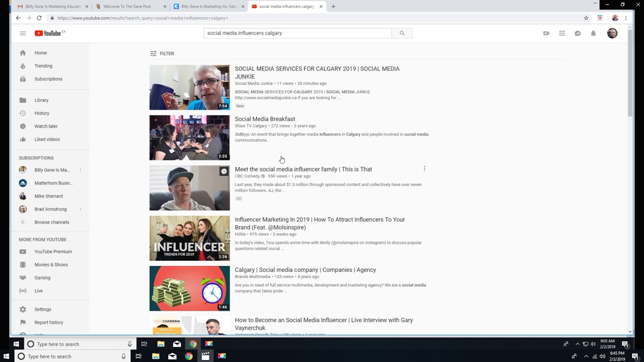The height and width of the screenshot is (362, 644).
Task: Switch to the Welcome To The Gene Pool tab
Action: point(131,7)
